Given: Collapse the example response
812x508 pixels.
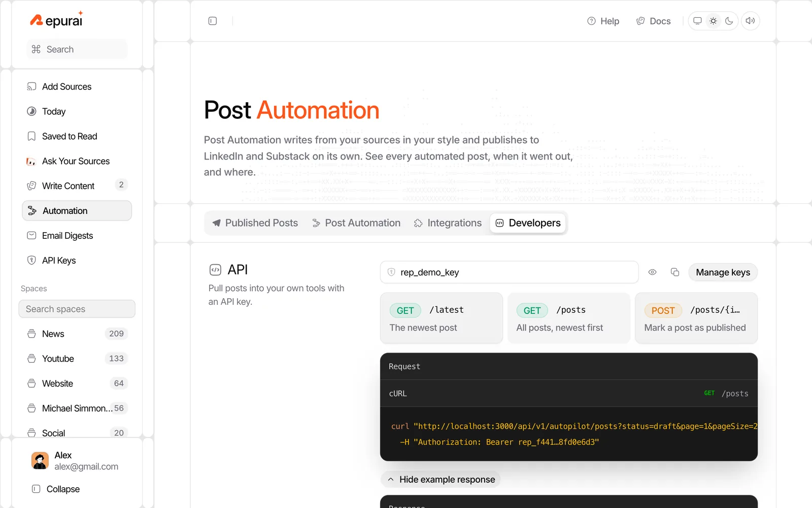Looking at the screenshot, I should [441, 480].
